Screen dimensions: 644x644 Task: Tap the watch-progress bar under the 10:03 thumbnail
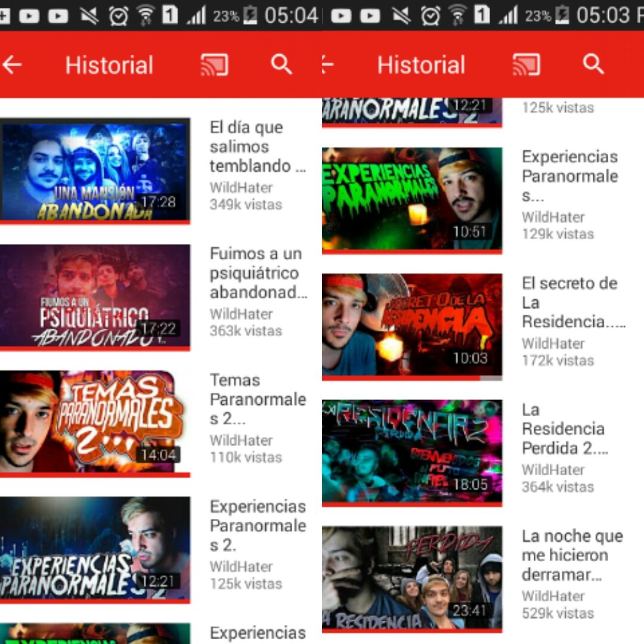412,378
